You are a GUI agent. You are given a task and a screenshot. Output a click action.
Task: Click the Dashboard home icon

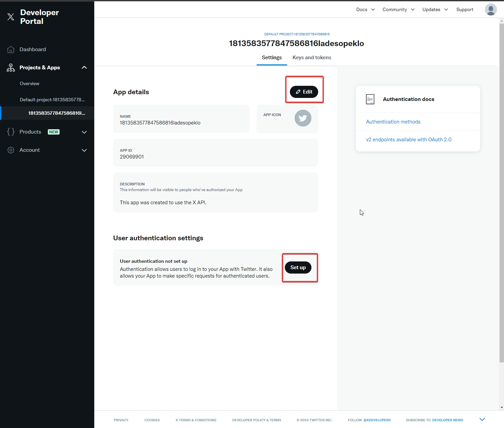[11, 49]
